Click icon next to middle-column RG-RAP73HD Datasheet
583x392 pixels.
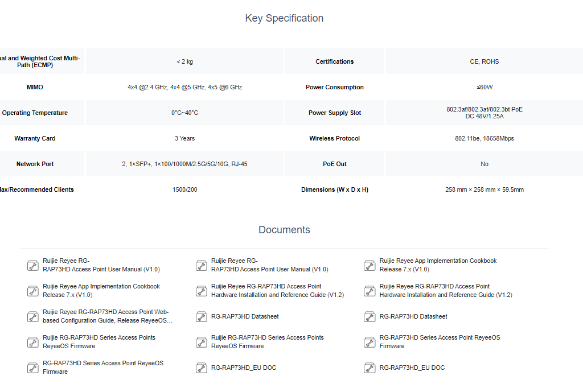tap(202, 317)
